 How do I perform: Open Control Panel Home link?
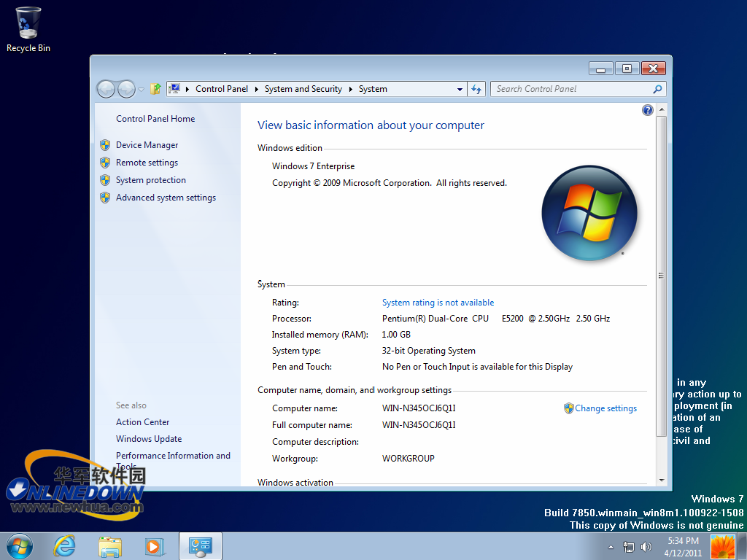coord(155,119)
